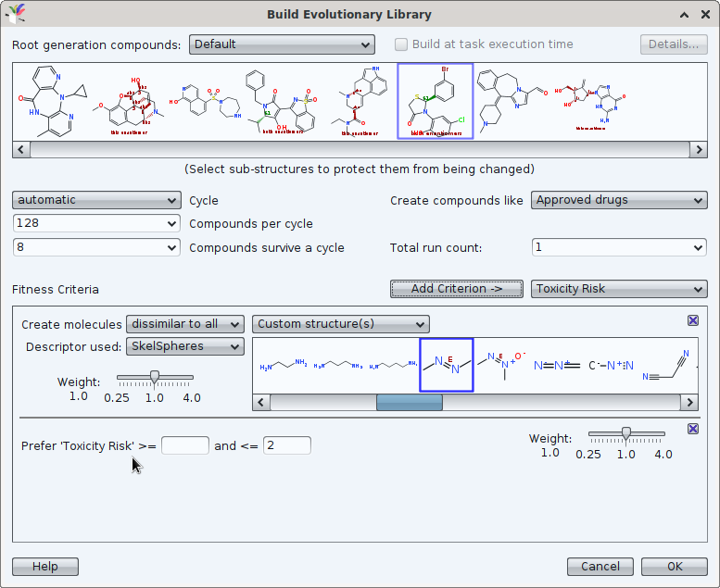720x588 pixels.
Task: Click the ethylenediamine structure thumbnail
Action: point(283,367)
